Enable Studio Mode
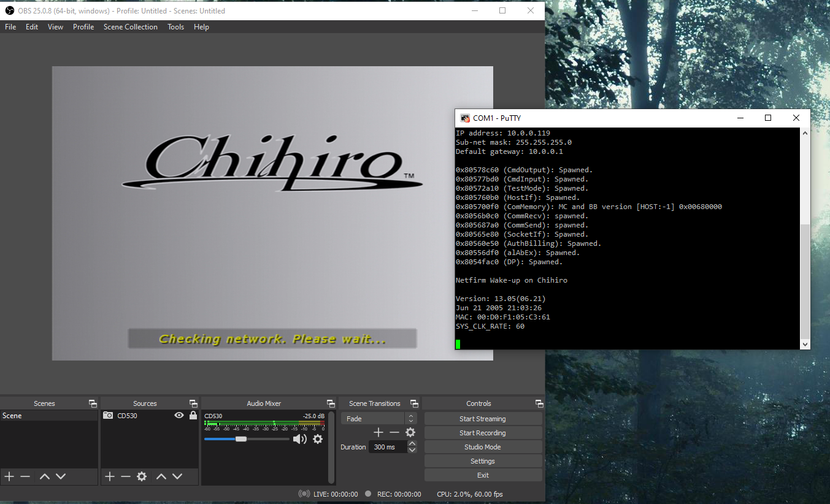 [483, 447]
